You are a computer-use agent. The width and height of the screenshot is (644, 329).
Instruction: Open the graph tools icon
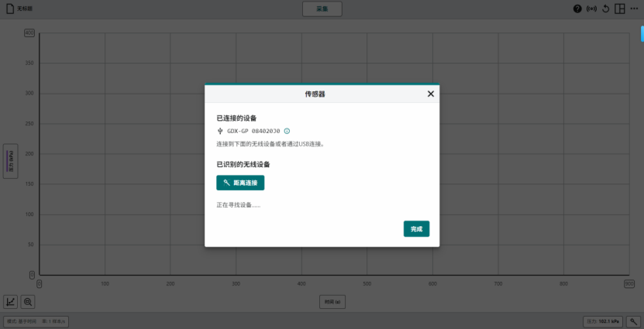[10, 302]
